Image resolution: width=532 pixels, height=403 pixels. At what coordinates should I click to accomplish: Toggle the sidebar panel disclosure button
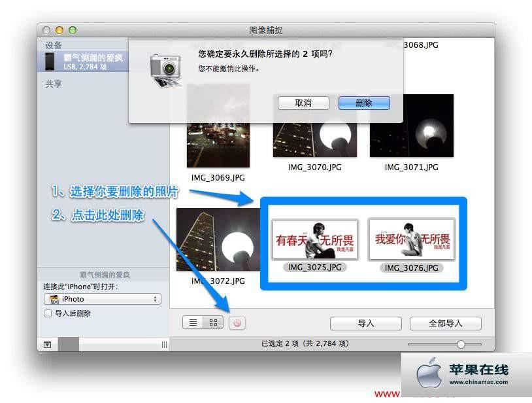pos(48,345)
